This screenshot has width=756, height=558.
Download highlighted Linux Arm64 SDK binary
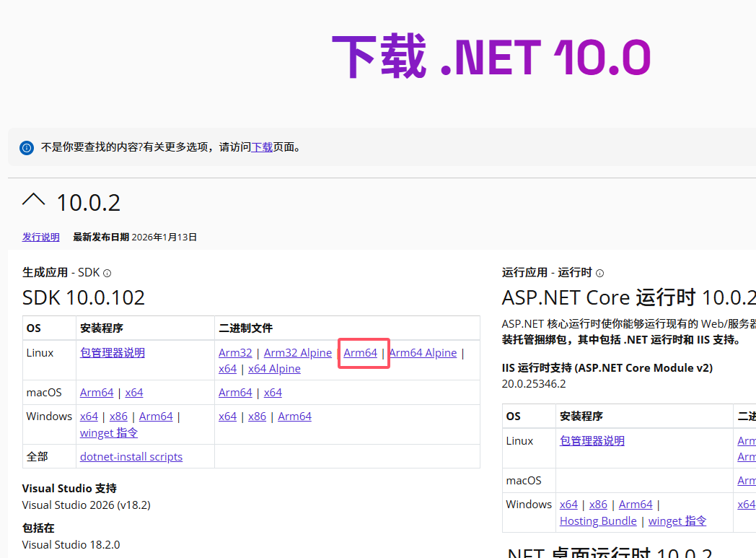pos(361,352)
